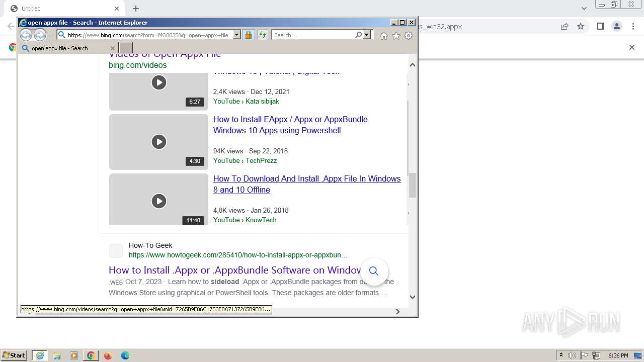644x362 pixels.
Task: Click the floating Bing search magnifier button
Action: click(374, 271)
